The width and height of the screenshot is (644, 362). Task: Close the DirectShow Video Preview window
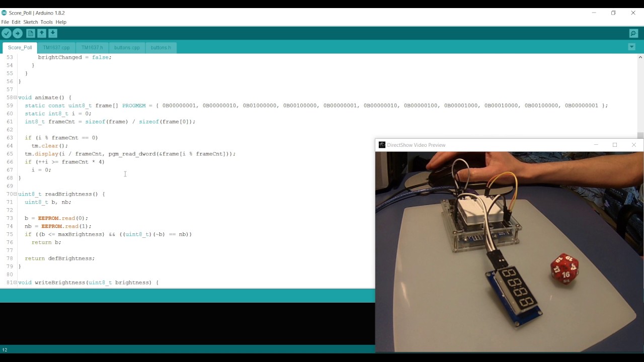point(634,145)
